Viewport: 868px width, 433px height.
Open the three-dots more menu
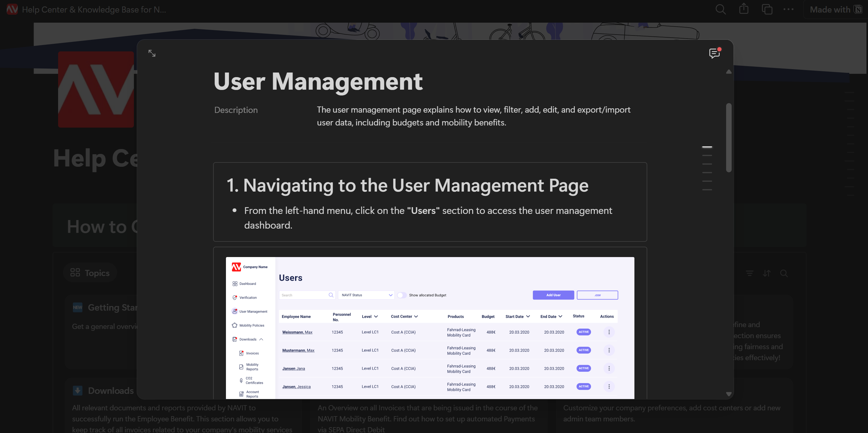point(788,9)
